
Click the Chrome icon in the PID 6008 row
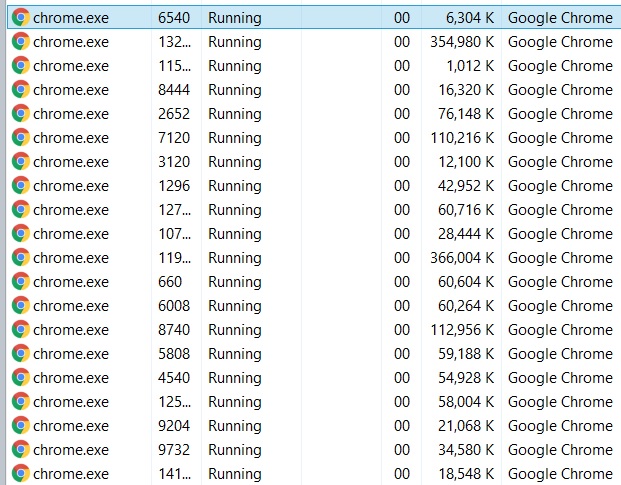[21, 306]
